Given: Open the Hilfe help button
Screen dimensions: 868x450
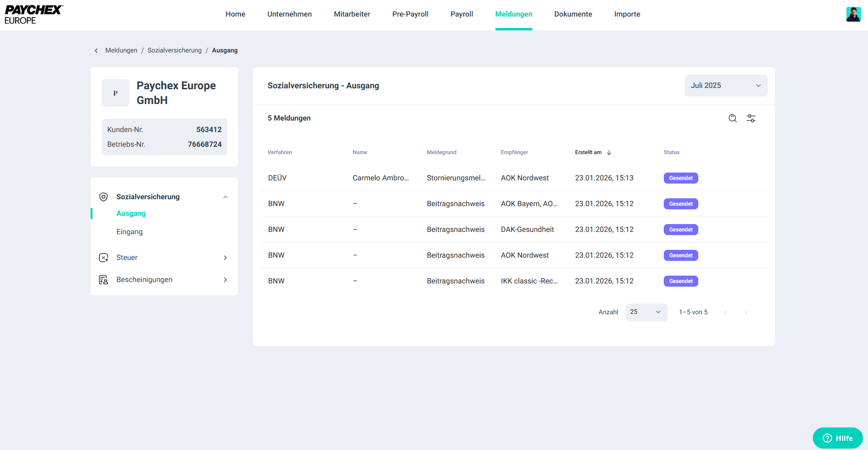Looking at the screenshot, I should point(837,438).
